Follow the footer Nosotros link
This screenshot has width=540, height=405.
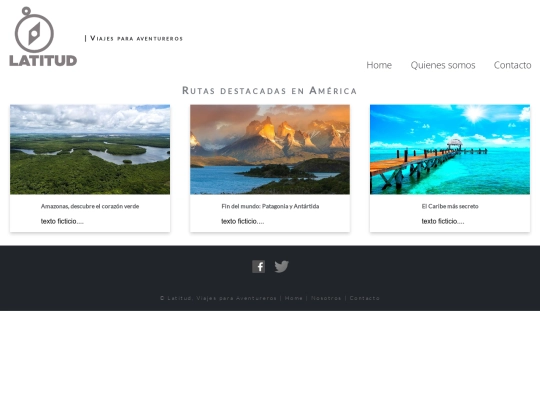(326, 298)
